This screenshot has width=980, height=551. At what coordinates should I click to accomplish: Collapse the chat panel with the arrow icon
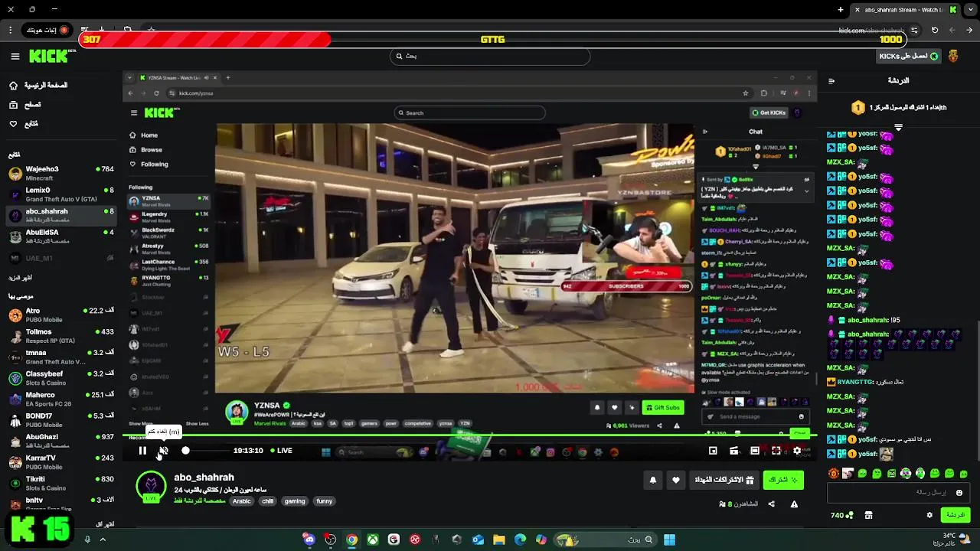click(831, 80)
